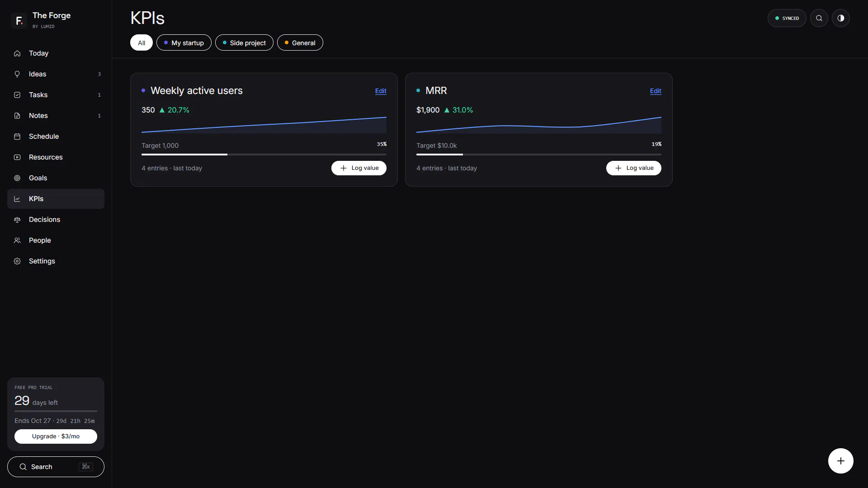Viewport: 868px width, 488px height.
Task: Click the sidebar Search field
Action: click(56, 467)
